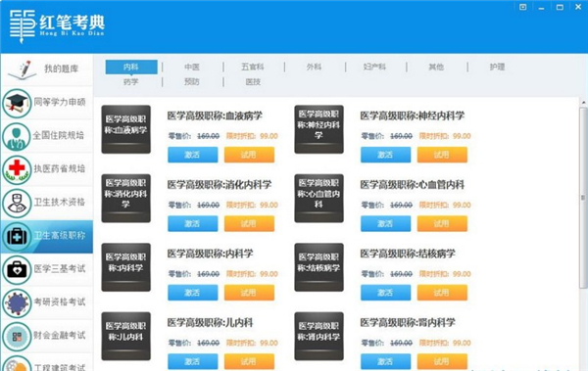Click the title 医学高级职称:儿内科
Screen dimensions: 588x371
(x=210, y=323)
